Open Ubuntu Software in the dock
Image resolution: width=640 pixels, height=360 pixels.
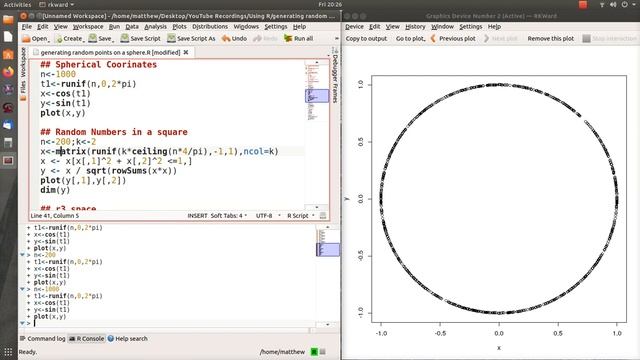8,54
